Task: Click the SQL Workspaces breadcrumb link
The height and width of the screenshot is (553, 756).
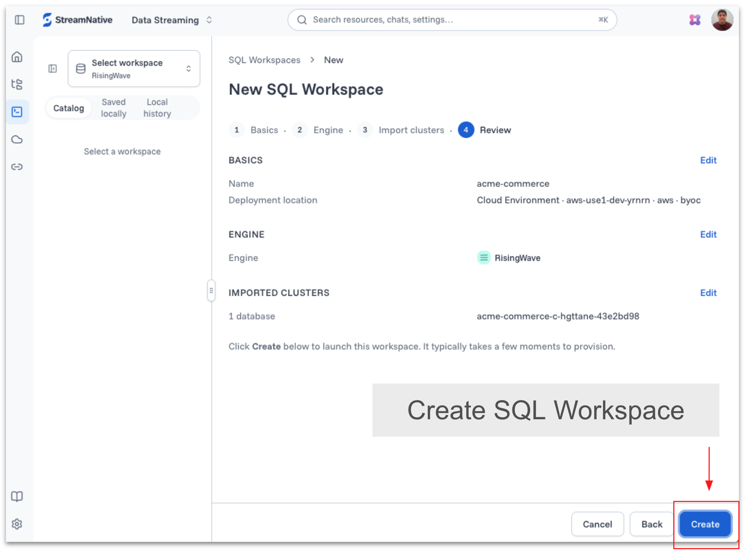Action: pos(264,60)
